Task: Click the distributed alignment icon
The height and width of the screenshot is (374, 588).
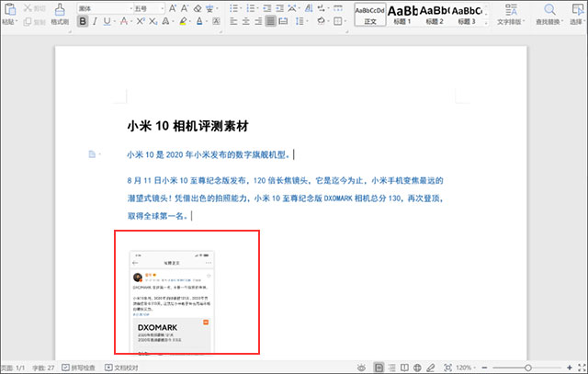Action: tap(283, 21)
